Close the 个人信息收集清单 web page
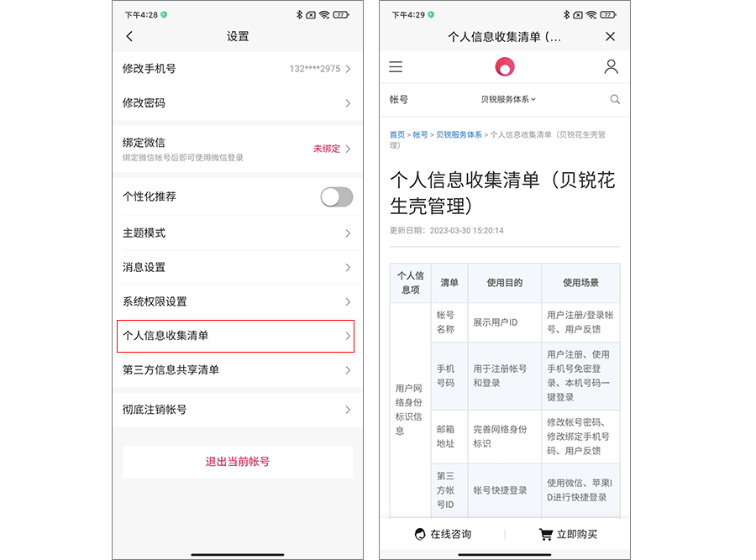This screenshot has width=756, height=560. [x=610, y=37]
